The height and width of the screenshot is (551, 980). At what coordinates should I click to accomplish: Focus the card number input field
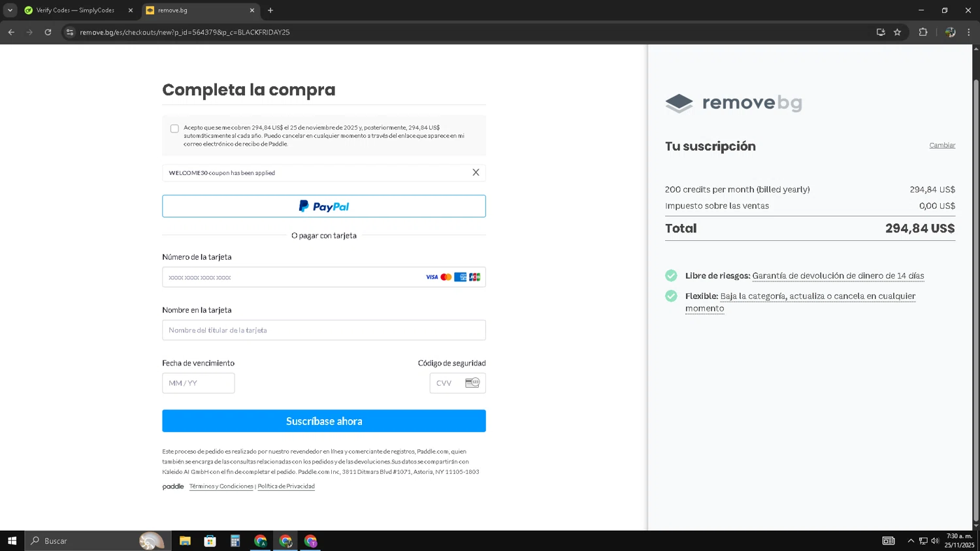[324, 277]
